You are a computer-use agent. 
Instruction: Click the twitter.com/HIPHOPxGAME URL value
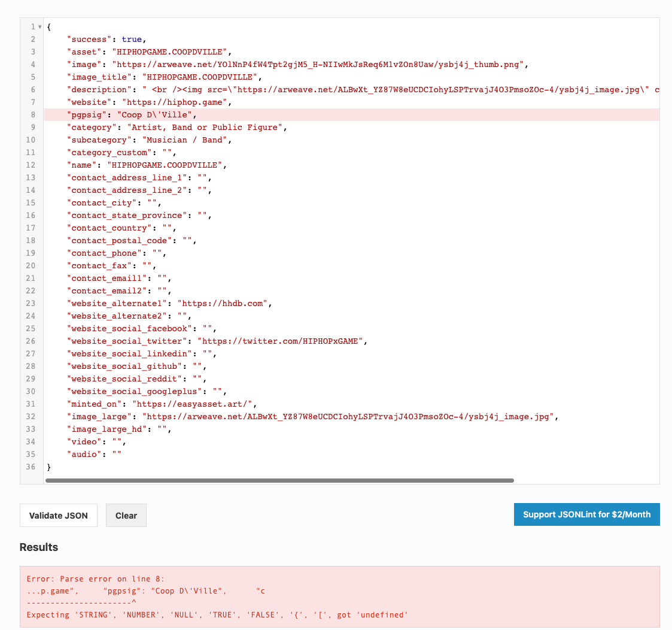[280, 341]
